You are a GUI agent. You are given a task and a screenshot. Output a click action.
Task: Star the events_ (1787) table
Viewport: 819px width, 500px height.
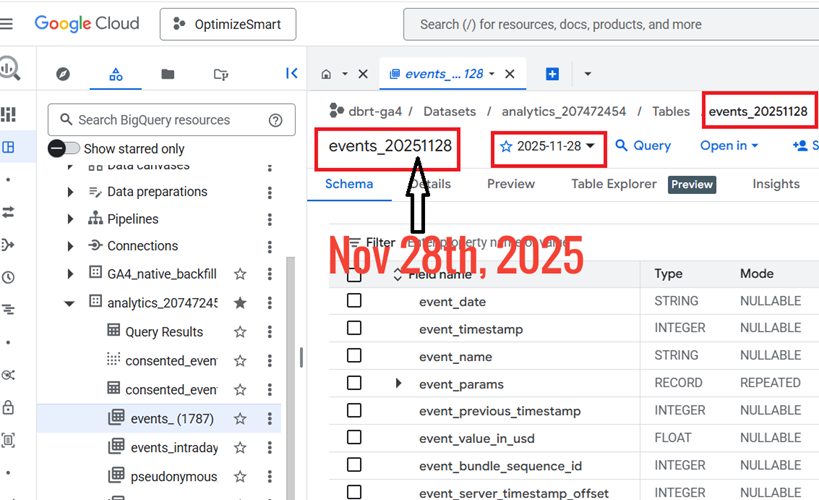tap(240, 418)
